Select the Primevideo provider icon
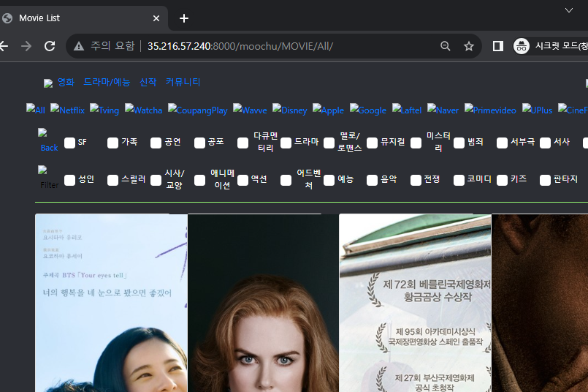This screenshot has width=588, height=392. click(490, 110)
